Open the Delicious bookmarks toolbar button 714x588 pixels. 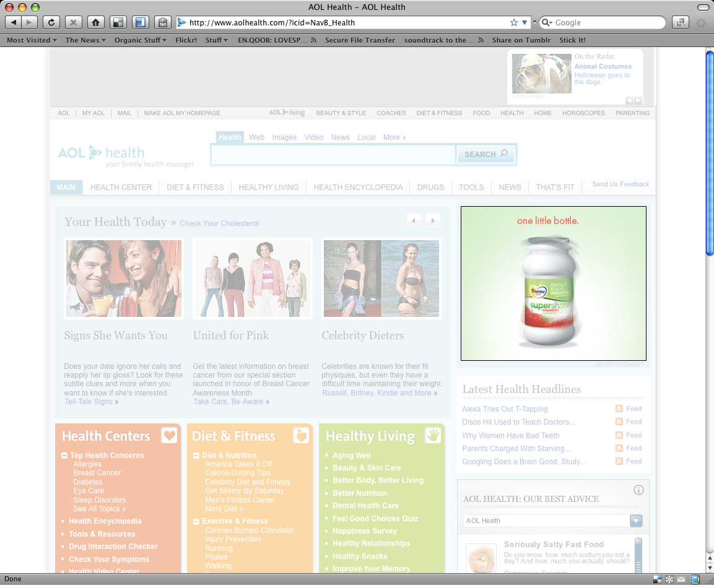(118, 22)
